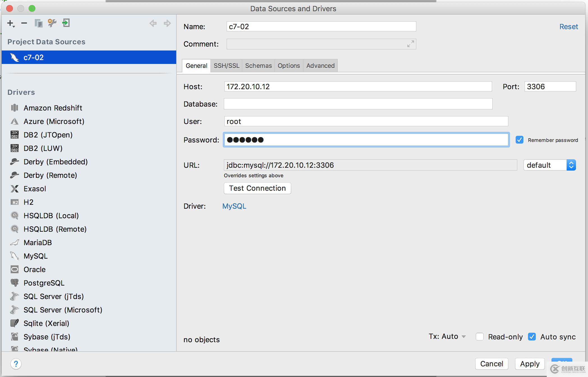
Task: Select Sqlite (Xerial) driver
Action: pyautogui.click(x=89, y=323)
